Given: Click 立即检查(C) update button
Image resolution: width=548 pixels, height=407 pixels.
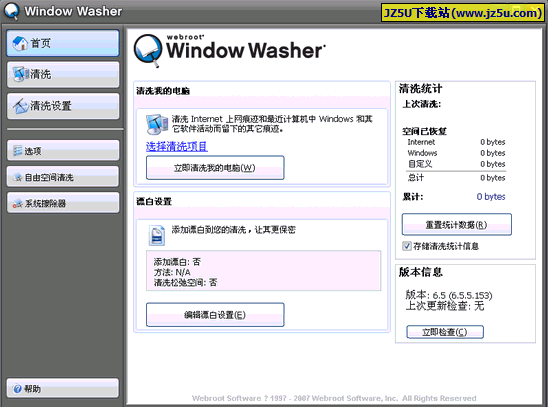Looking at the screenshot, I should click(x=445, y=332).
